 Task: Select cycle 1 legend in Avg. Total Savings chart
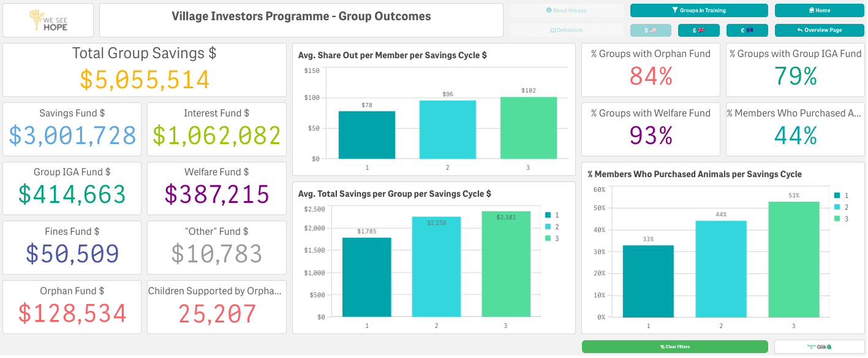pyautogui.click(x=552, y=215)
